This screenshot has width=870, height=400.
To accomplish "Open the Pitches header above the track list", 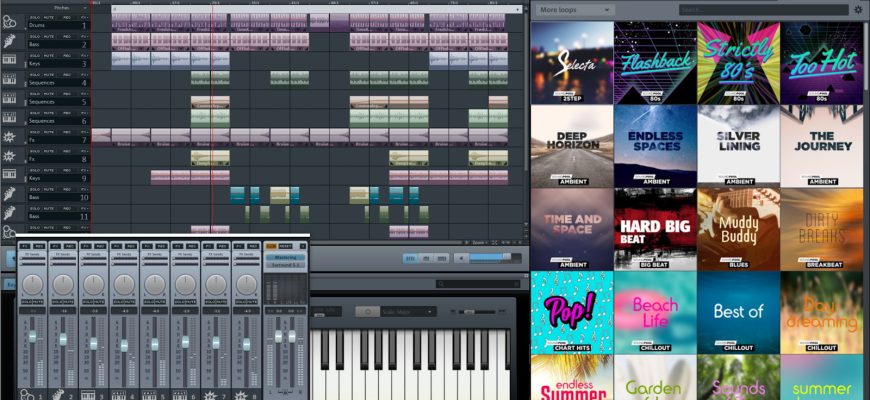I will click(x=62, y=7).
